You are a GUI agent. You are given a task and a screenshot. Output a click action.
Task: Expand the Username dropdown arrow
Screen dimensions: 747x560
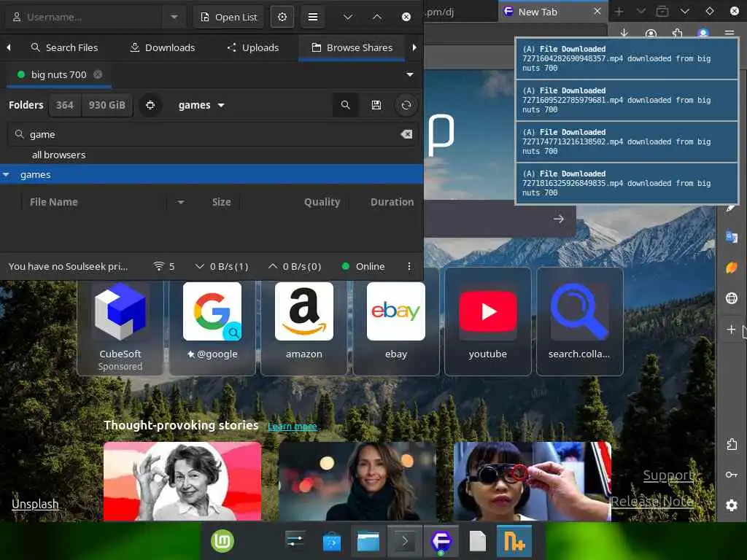point(174,17)
